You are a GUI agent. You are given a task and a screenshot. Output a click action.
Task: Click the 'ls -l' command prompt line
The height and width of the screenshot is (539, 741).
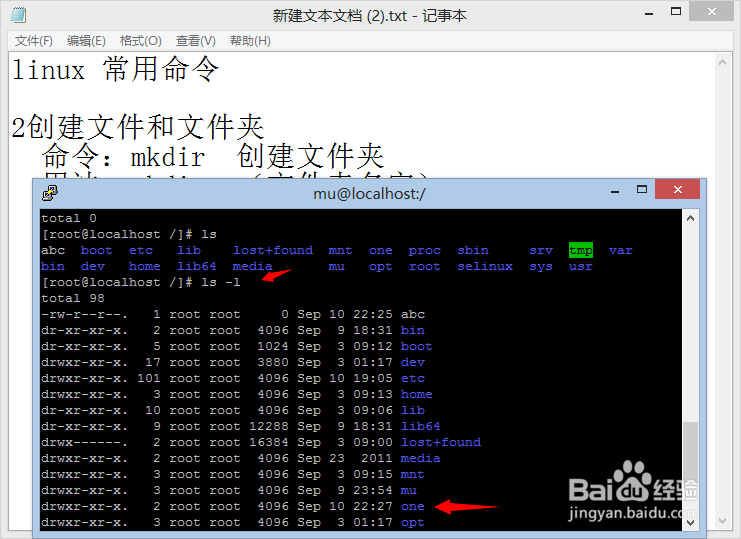click(x=141, y=282)
